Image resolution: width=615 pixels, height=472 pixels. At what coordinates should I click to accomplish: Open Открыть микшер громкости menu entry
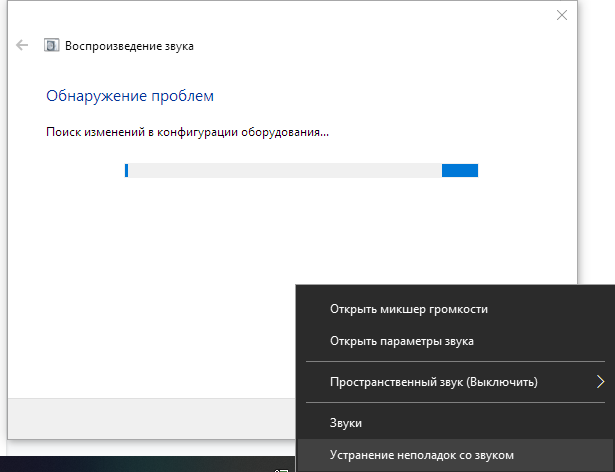455,309
